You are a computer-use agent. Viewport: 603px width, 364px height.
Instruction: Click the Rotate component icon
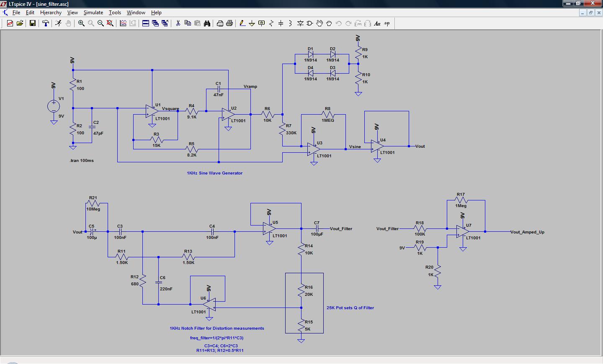[x=358, y=23]
